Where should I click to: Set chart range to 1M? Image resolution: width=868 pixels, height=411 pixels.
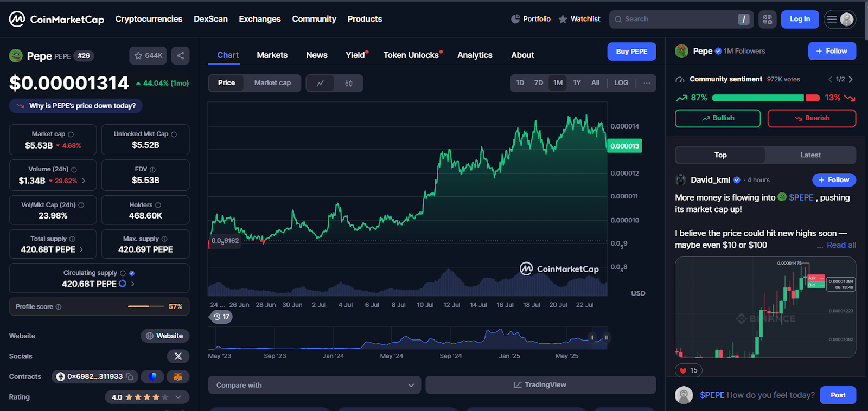point(558,83)
